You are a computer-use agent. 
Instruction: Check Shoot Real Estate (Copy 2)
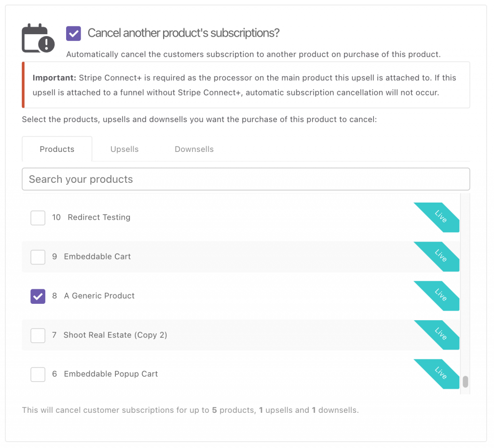[38, 336]
